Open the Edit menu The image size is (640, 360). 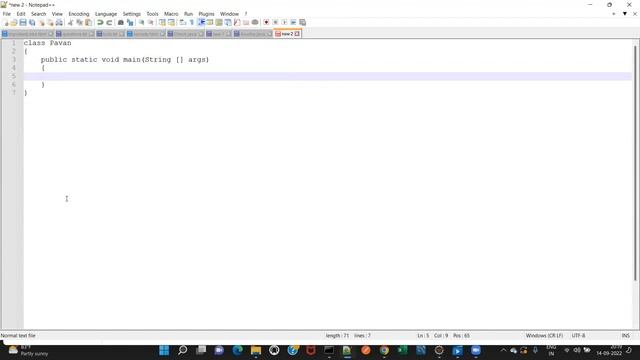[x=21, y=14]
